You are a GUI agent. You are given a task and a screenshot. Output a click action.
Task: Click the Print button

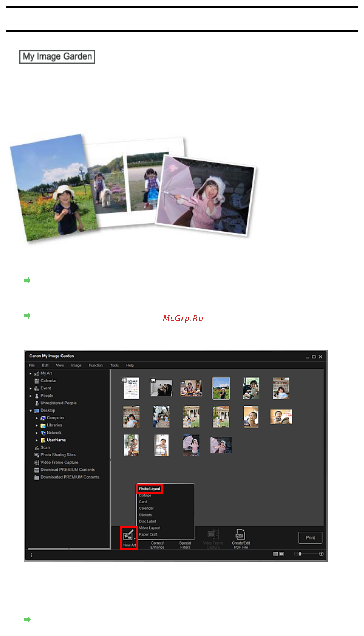[310, 538]
